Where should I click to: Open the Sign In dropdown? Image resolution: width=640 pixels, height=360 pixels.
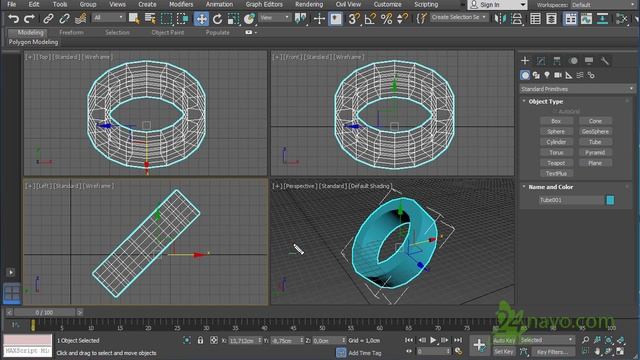point(497,4)
